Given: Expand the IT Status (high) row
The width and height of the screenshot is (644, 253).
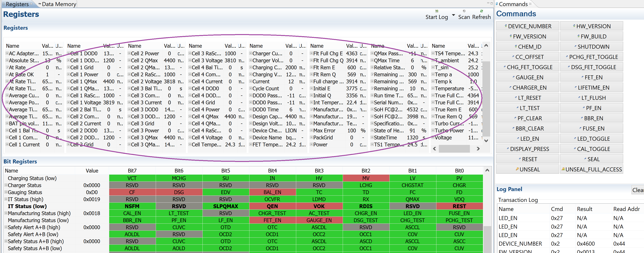Looking at the screenshot, I should tap(6, 199).
